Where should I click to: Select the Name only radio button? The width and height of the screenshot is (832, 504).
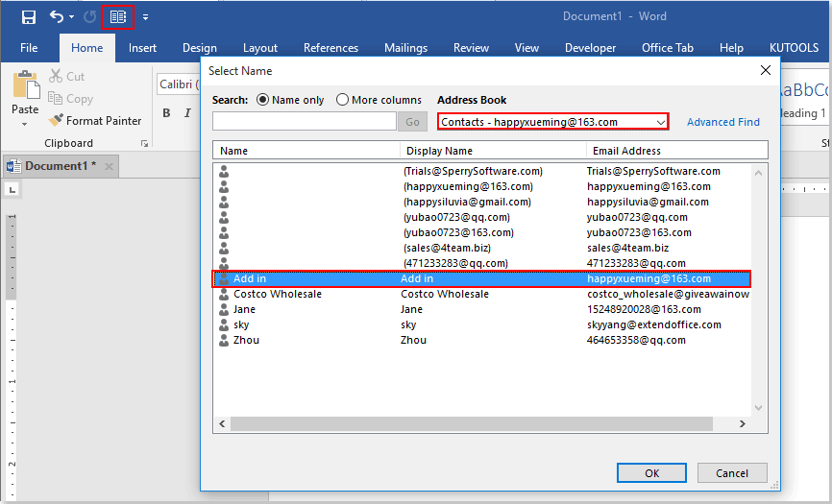(x=263, y=100)
